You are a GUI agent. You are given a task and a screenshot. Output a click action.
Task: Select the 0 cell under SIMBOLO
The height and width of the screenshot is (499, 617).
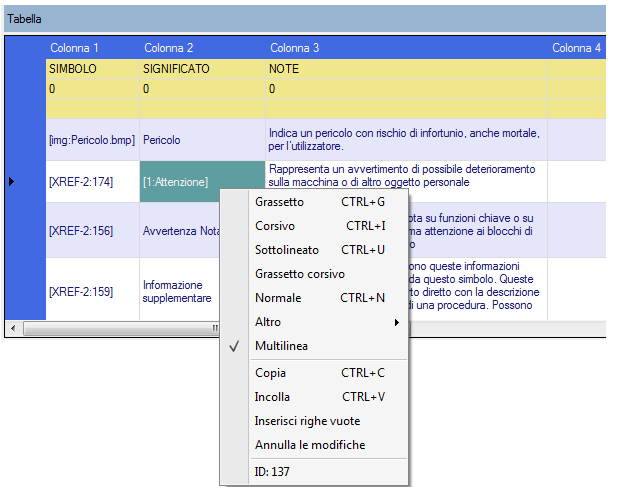tap(93, 89)
